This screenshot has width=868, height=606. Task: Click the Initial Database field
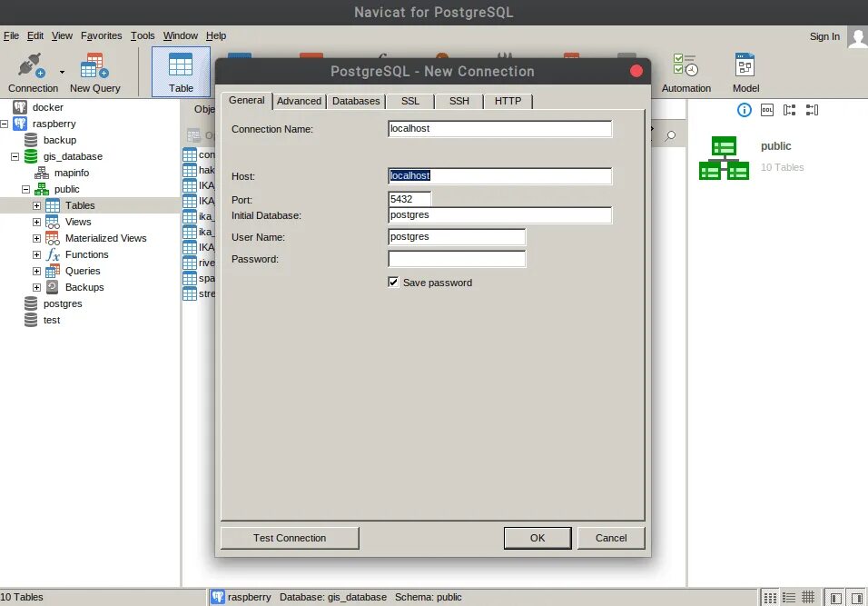[500, 215]
